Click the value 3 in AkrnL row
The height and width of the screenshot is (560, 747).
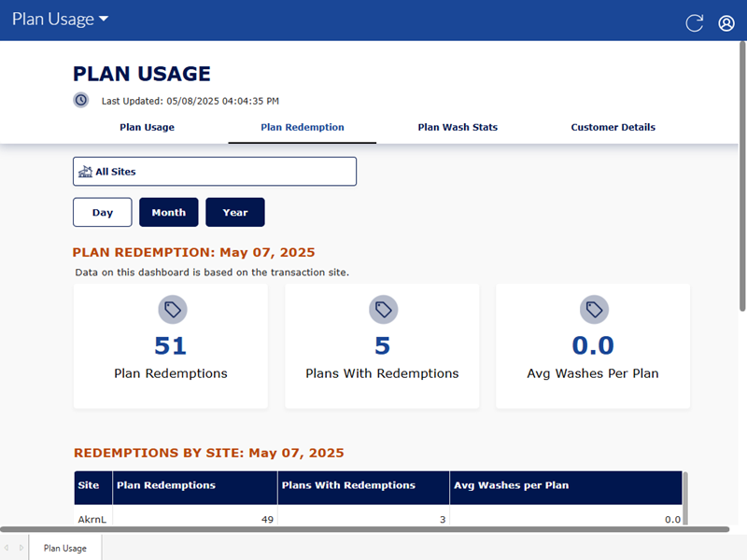coord(443,519)
